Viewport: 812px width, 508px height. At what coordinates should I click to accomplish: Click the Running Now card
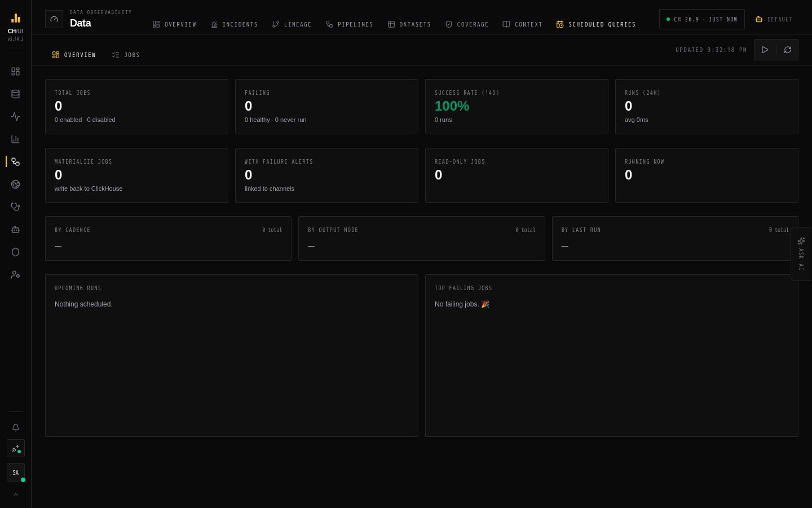[x=707, y=175]
